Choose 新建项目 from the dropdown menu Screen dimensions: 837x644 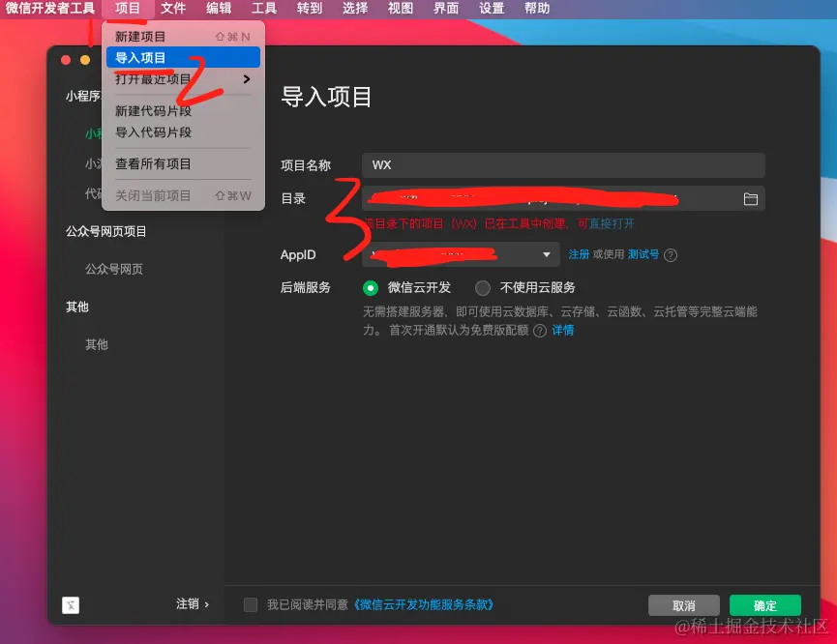click(x=183, y=37)
